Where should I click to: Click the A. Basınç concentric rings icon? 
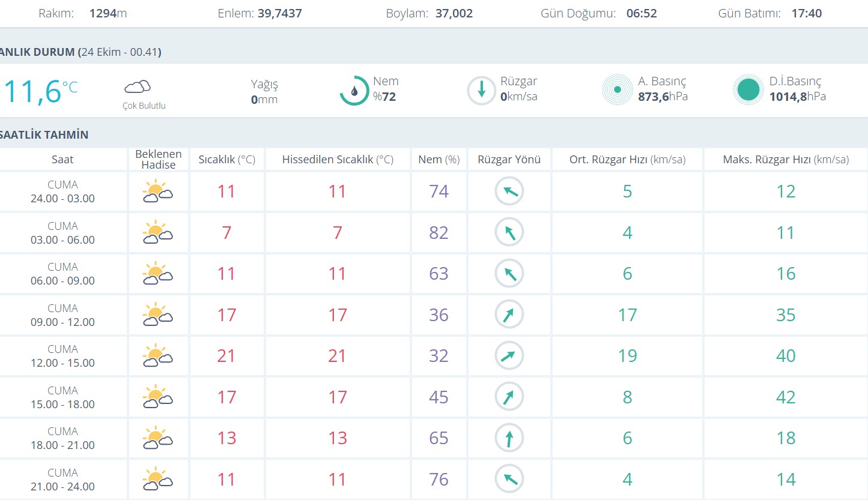tap(618, 90)
